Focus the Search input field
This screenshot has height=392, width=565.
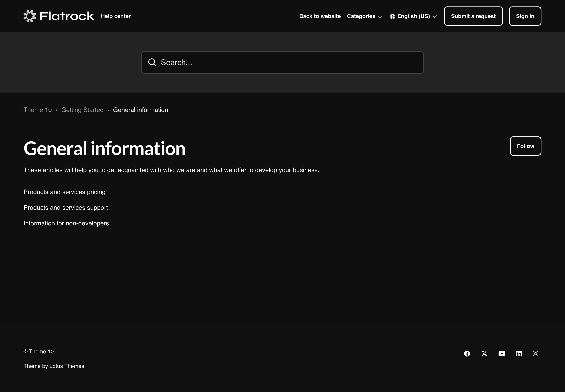(x=282, y=62)
